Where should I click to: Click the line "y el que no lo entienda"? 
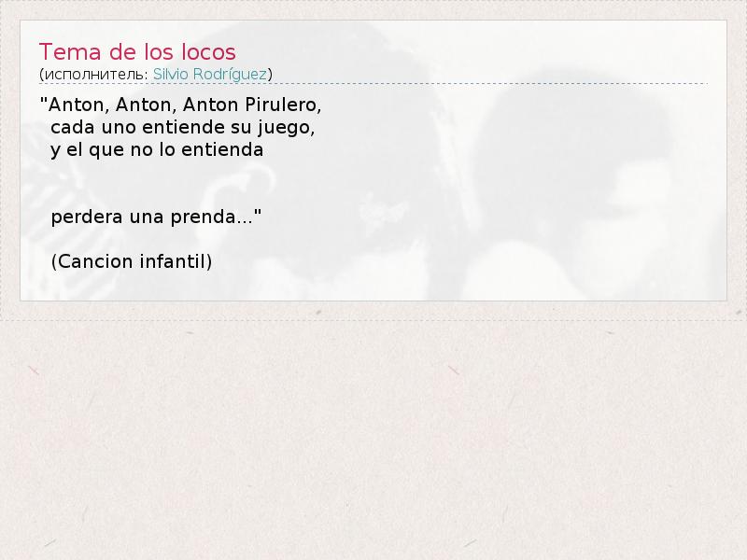(x=157, y=150)
